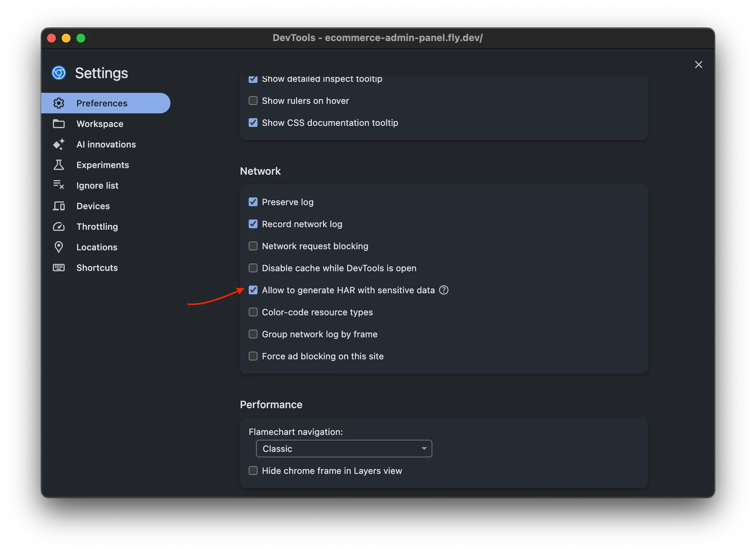Close the Settings panel with the X
756x552 pixels.
pyautogui.click(x=698, y=65)
